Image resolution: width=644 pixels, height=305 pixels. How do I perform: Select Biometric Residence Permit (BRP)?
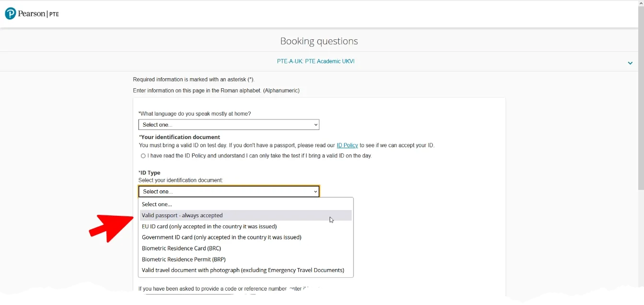coord(184,259)
